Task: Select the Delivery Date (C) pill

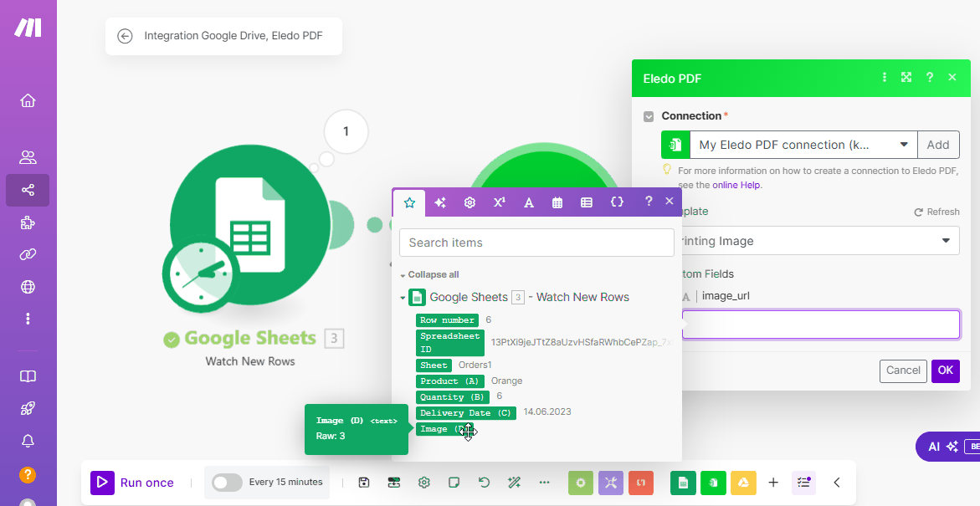Action: point(465,413)
